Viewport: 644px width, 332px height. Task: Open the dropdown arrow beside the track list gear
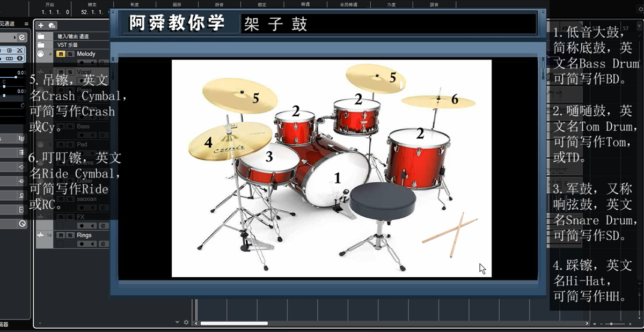coord(178,322)
